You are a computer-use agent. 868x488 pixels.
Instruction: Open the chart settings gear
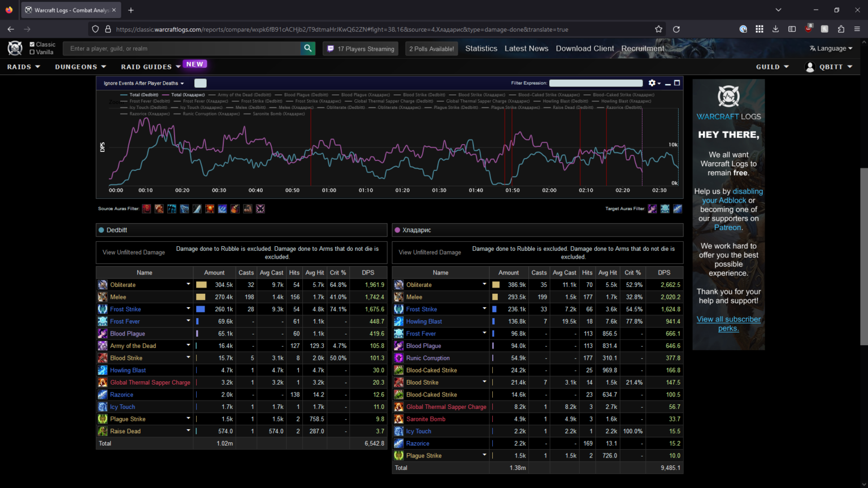tap(652, 83)
